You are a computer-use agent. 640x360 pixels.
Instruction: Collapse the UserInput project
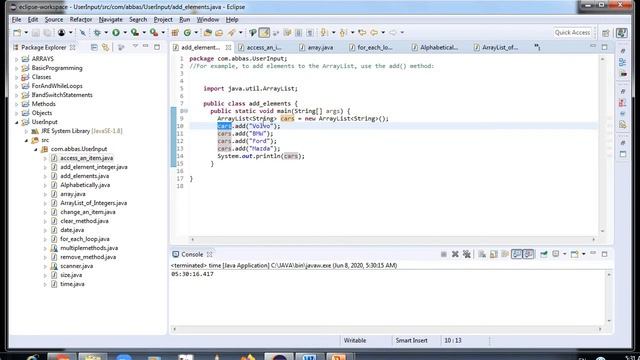tap(17, 122)
